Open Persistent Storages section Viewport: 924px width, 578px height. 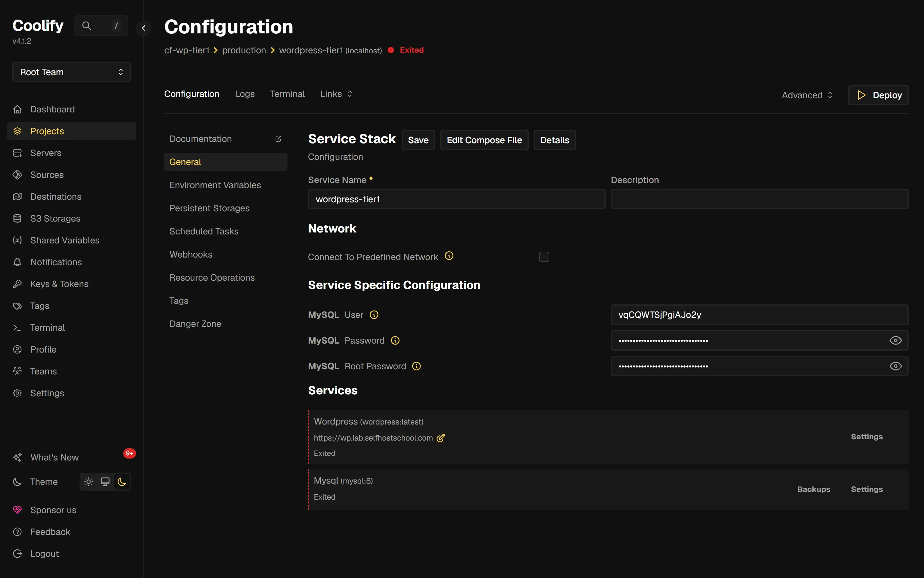click(226, 208)
